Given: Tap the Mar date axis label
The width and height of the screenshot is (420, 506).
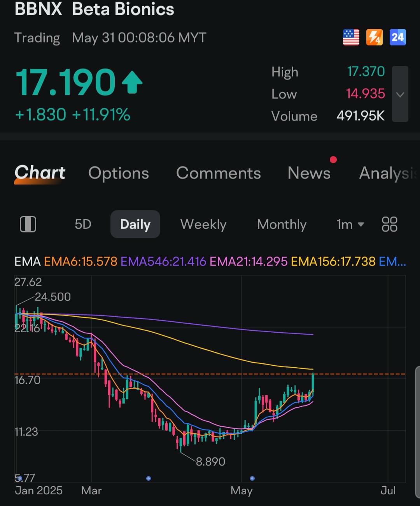Looking at the screenshot, I should click(91, 490).
